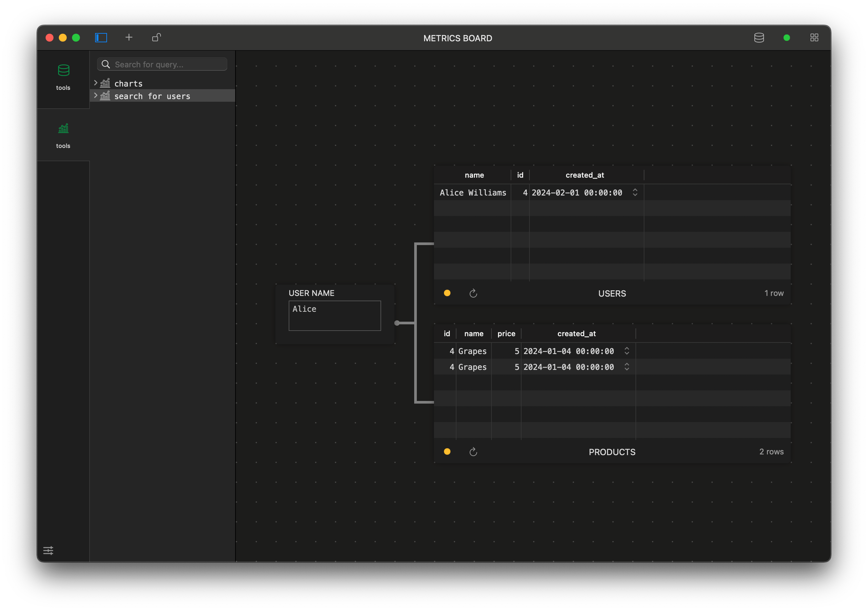Viewport: 868px width, 611px height.
Task: Click the 1 row count label
Action: click(x=774, y=293)
